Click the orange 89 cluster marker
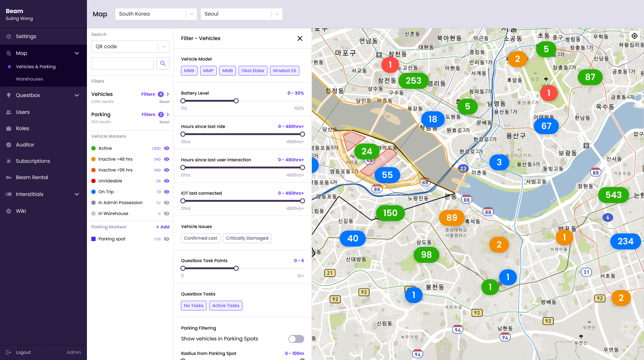This screenshot has height=360, width=644. click(452, 218)
